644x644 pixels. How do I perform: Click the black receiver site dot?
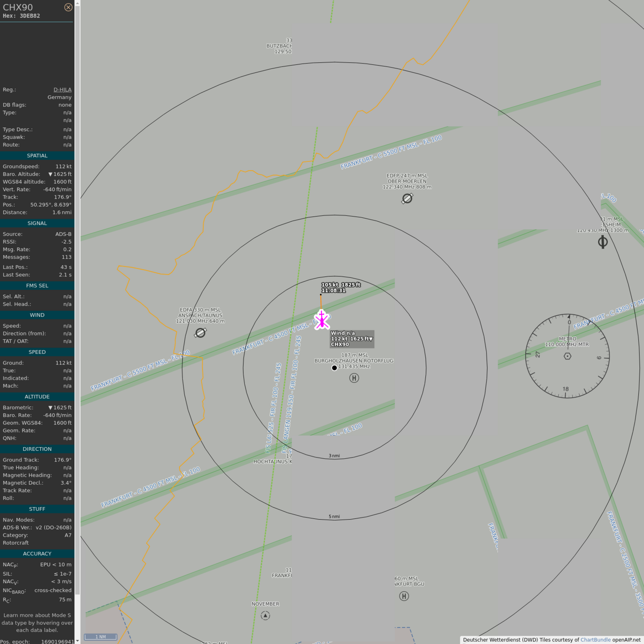[334, 368]
